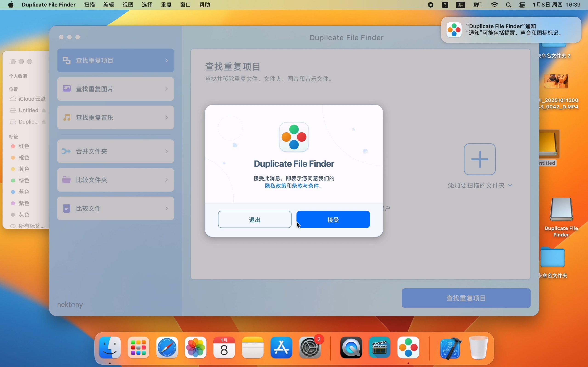This screenshot has height=367, width=588.
Task: Click the Duplicate File Finder Dock icon
Action: (x=408, y=347)
